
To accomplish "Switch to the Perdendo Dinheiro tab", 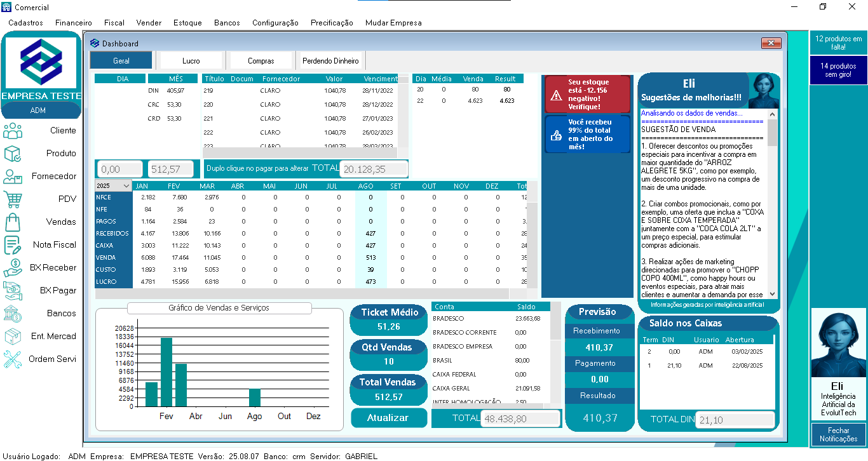I will point(330,61).
